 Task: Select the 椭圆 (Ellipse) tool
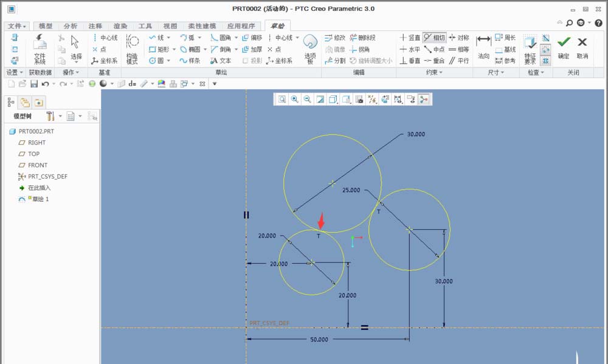190,49
